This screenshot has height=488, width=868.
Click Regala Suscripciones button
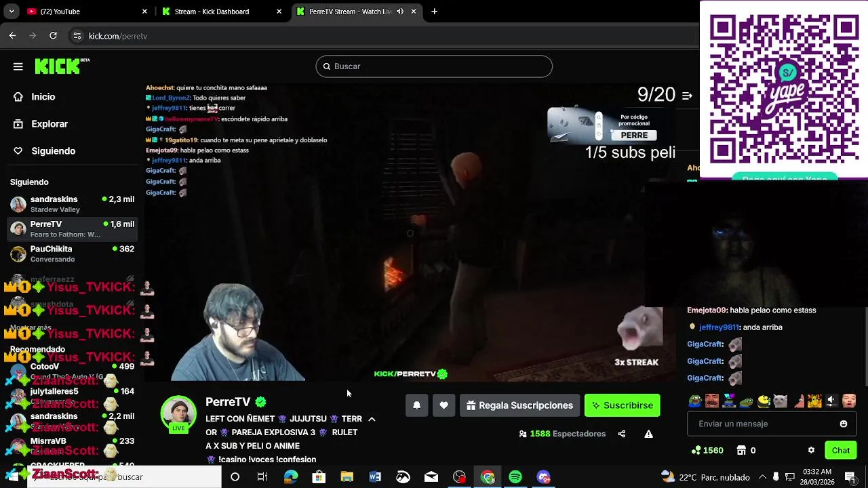coord(520,405)
